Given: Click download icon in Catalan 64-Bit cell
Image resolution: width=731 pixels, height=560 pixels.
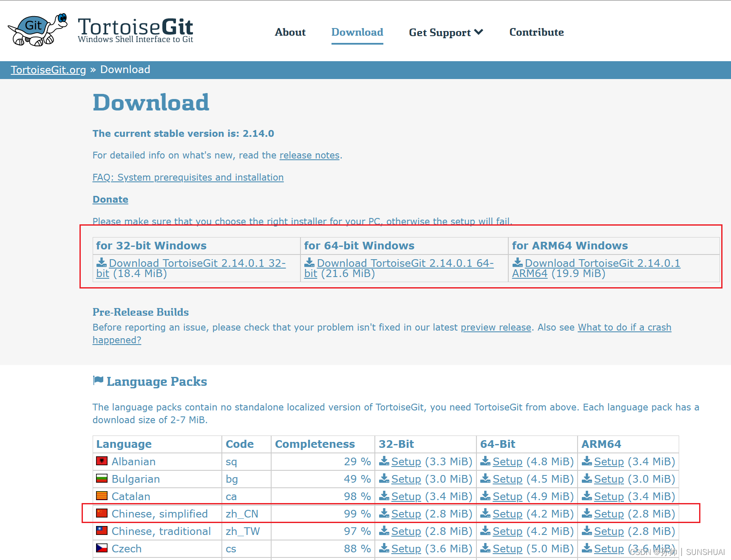Looking at the screenshot, I should (485, 496).
